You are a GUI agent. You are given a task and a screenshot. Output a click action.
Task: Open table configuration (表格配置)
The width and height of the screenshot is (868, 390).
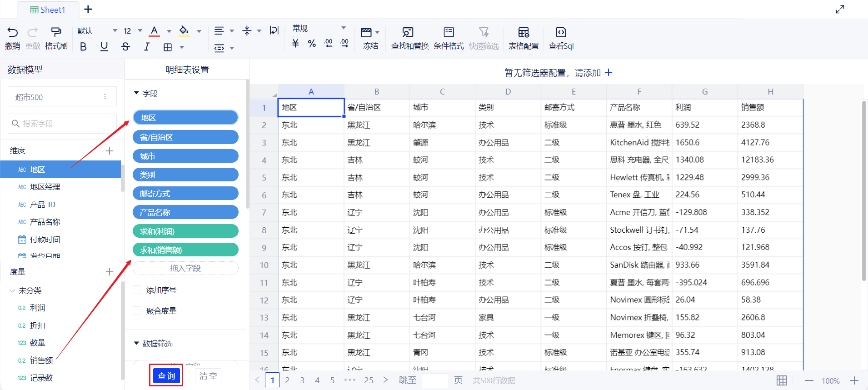(x=524, y=32)
